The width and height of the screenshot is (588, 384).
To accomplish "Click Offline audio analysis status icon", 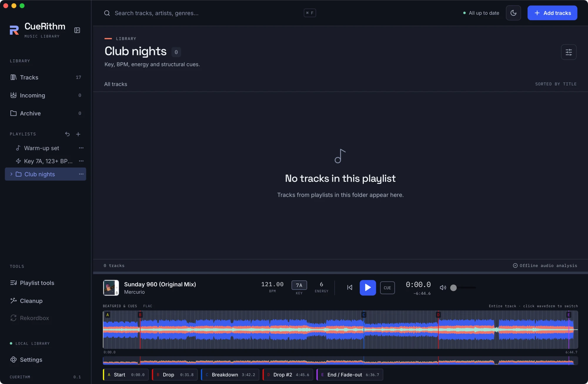I will click(515, 266).
